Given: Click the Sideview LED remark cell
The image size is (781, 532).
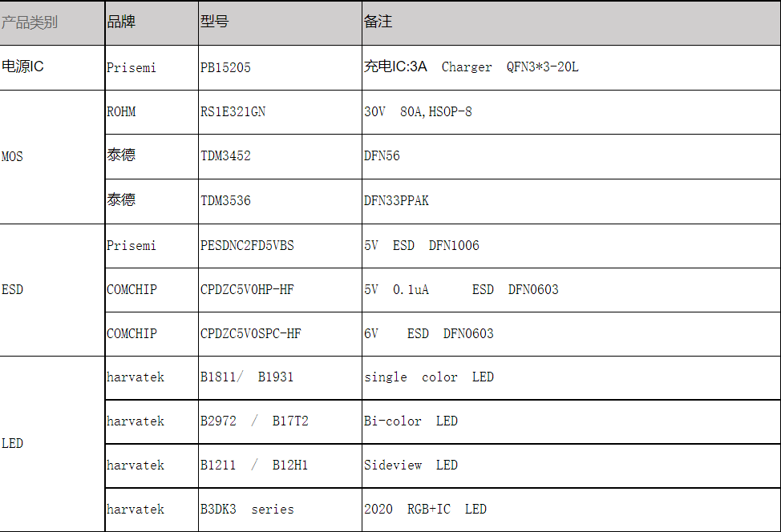Looking at the screenshot, I should (x=571, y=465).
